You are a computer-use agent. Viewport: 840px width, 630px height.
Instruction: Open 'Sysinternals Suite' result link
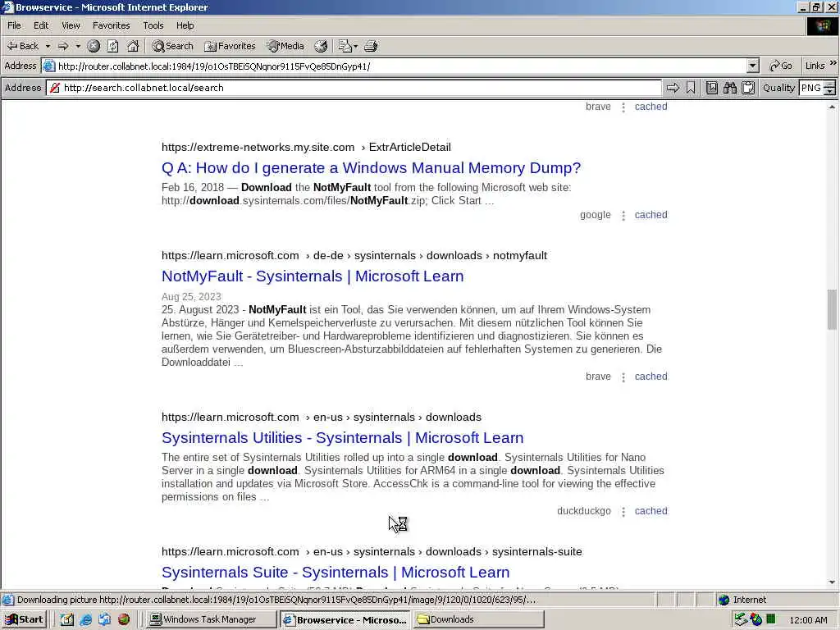tap(336, 572)
